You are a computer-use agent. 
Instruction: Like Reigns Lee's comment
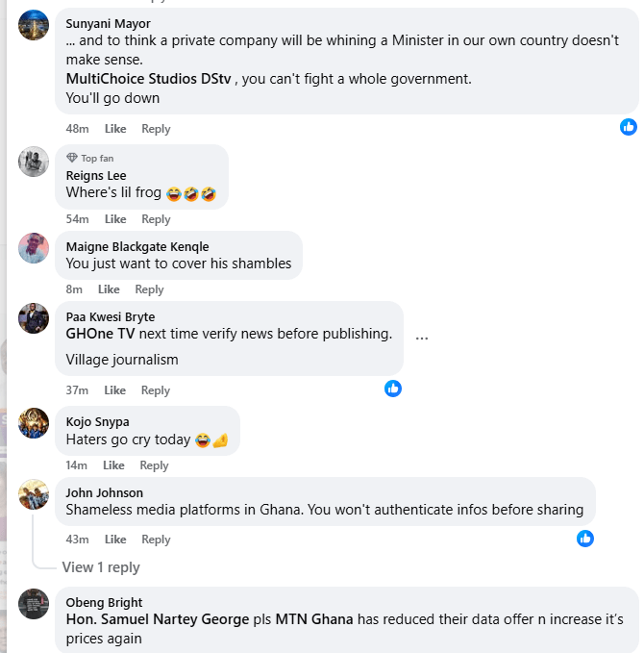click(x=115, y=219)
